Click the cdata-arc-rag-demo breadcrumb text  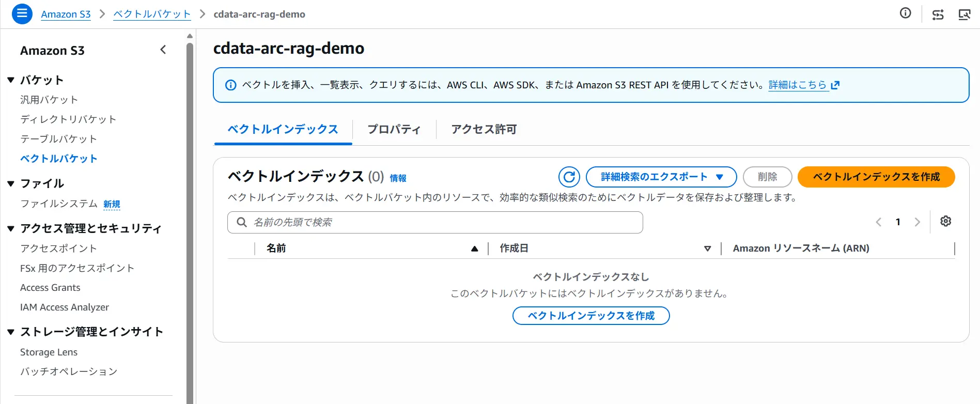pos(259,14)
